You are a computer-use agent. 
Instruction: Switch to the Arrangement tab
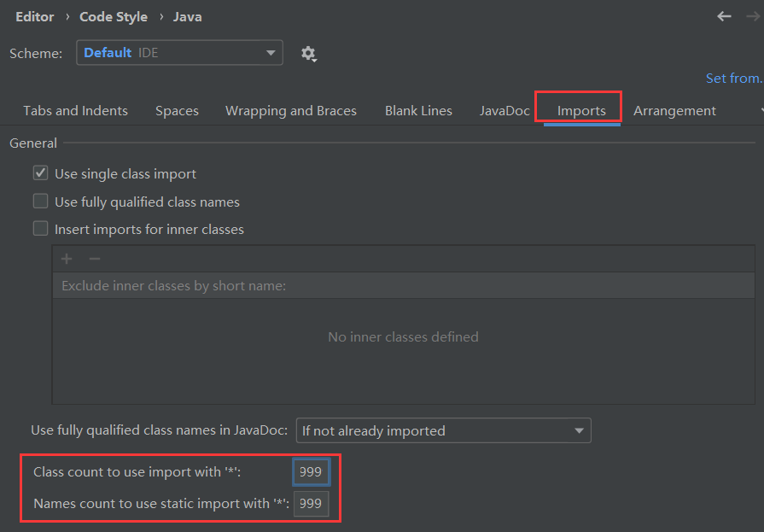tap(674, 111)
